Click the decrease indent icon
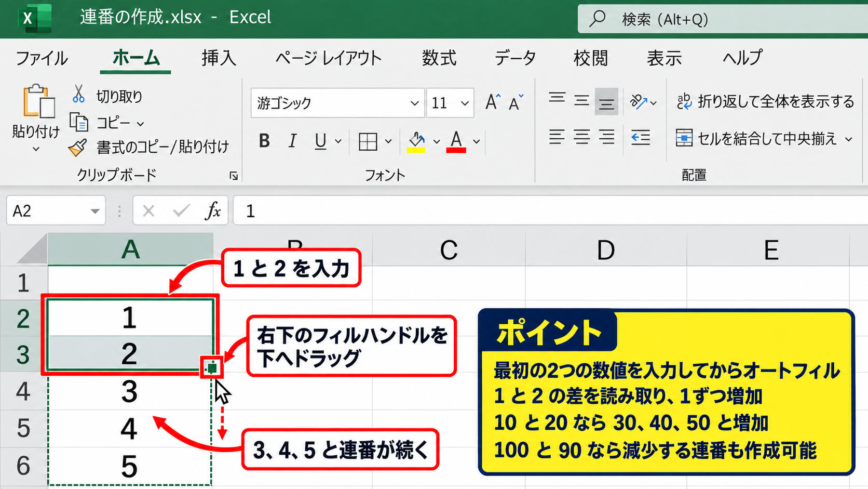Image resolution: width=868 pixels, height=489 pixels. 641,138
